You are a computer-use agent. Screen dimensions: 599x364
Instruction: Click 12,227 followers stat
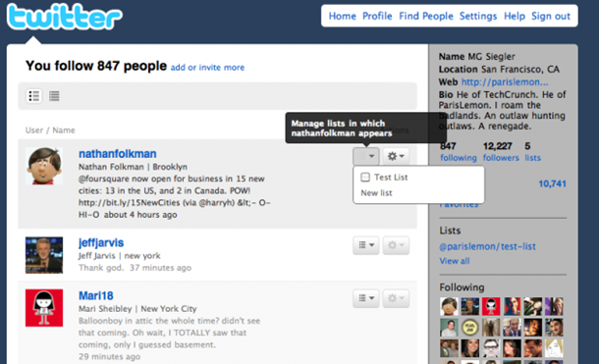[501, 152]
